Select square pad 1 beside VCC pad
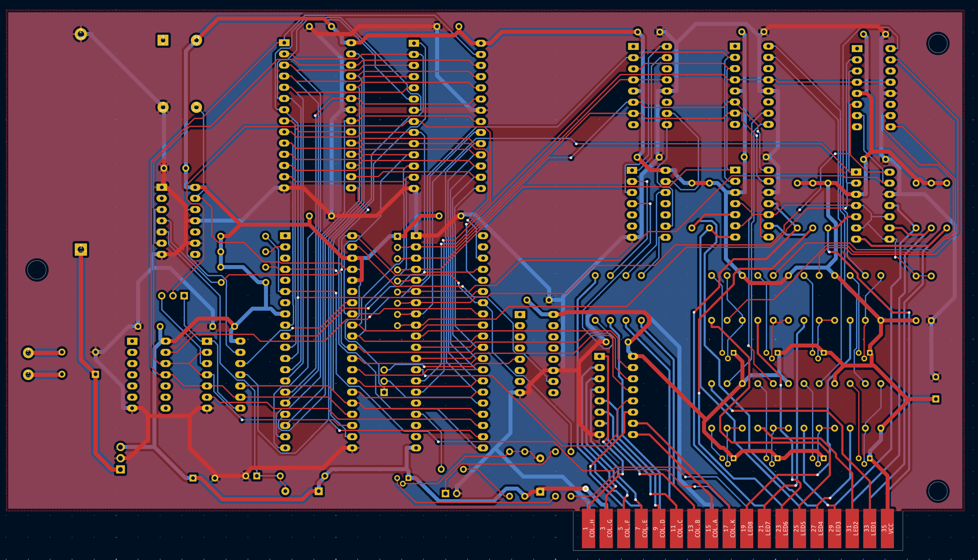Image resolution: width=978 pixels, height=560 pixels. point(163,40)
